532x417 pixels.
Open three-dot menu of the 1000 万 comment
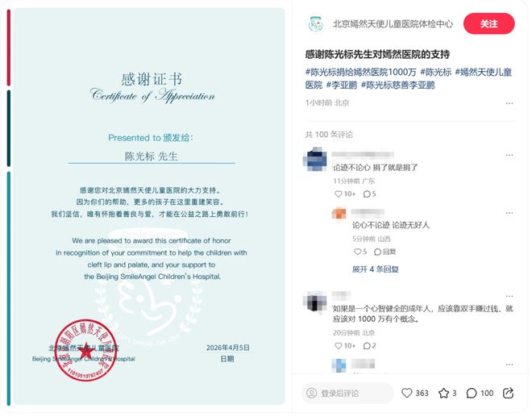[509, 296]
